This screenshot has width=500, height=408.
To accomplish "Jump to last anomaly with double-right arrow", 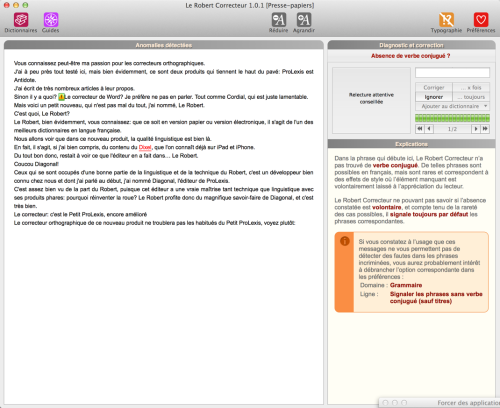I will 485,129.
